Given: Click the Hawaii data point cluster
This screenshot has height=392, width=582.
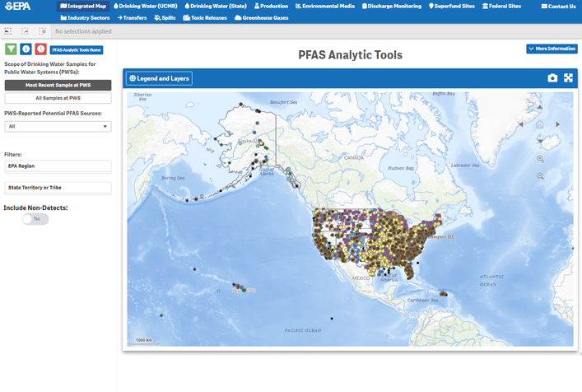Looking at the screenshot, I should (240, 287).
